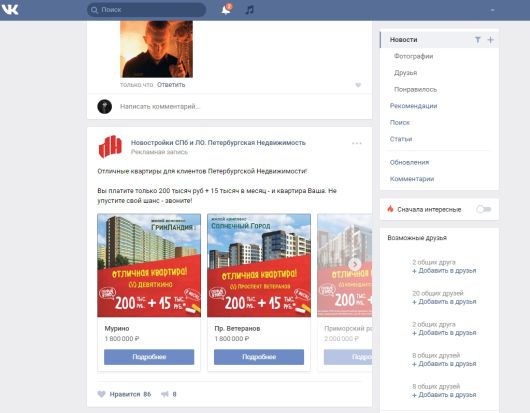530x413 pixels.
Task: Open the Солнечный Город apartment image
Action: pos(259,265)
